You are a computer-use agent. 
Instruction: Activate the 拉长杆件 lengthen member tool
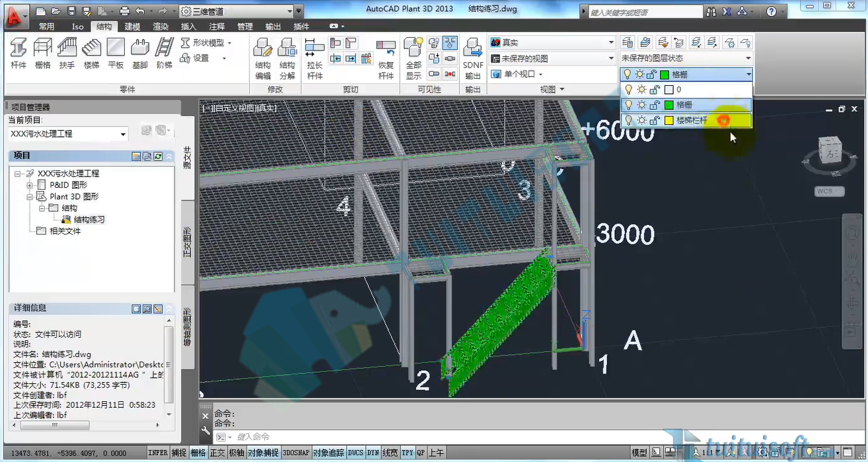click(x=315, y=58)
